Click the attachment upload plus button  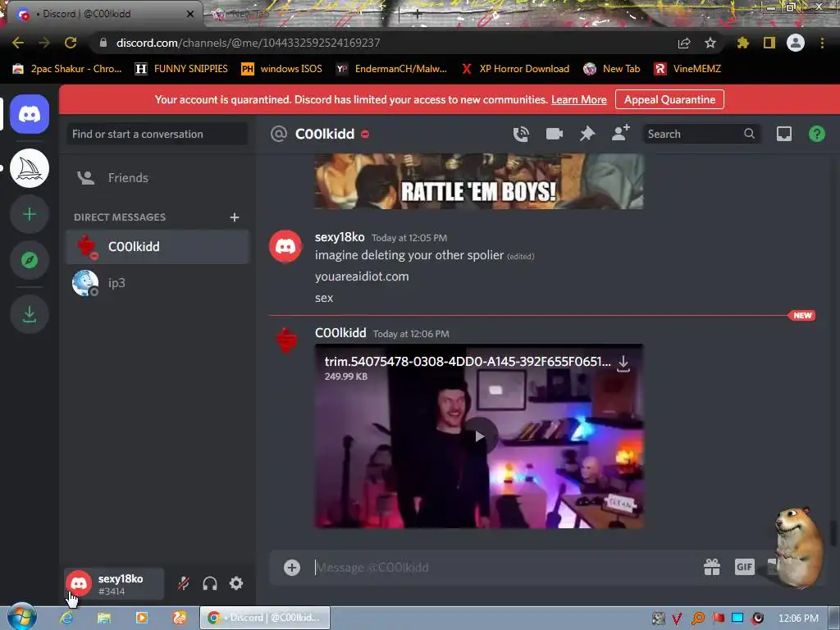coord(292,568)
